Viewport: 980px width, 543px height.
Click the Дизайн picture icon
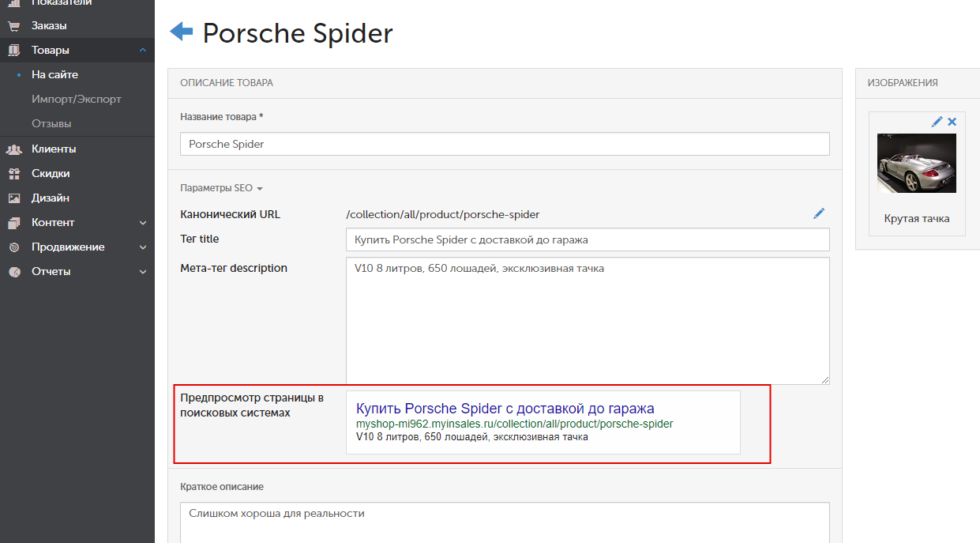[13, 198]
